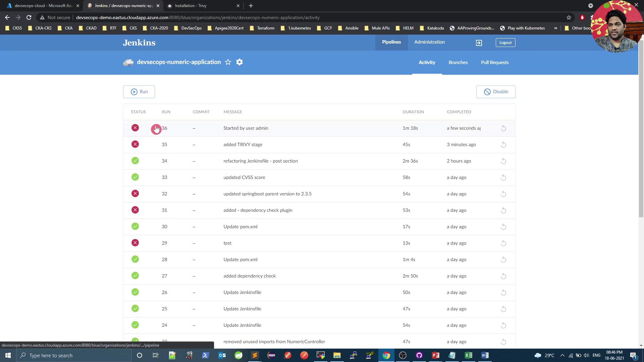Click the failed status icon of run 35
644x362 pixels.
click(x=135, y=144)
